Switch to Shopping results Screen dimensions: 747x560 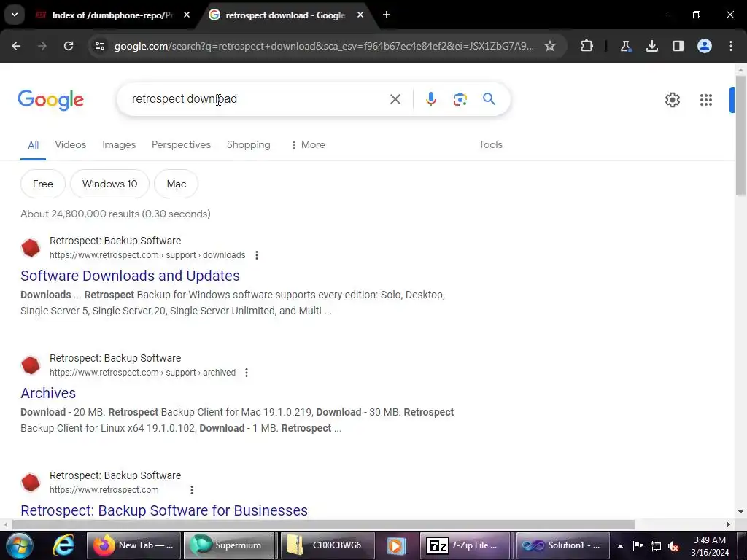pos(248,145)
